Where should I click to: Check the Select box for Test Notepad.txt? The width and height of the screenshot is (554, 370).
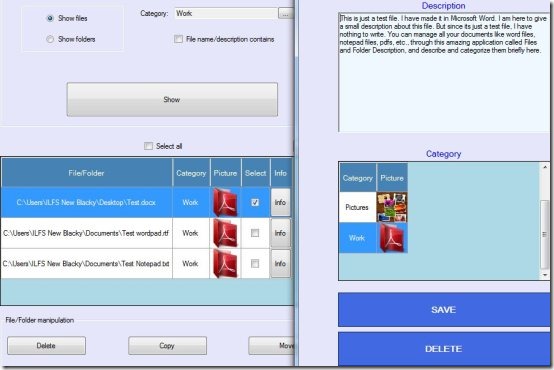pos(255,264)
